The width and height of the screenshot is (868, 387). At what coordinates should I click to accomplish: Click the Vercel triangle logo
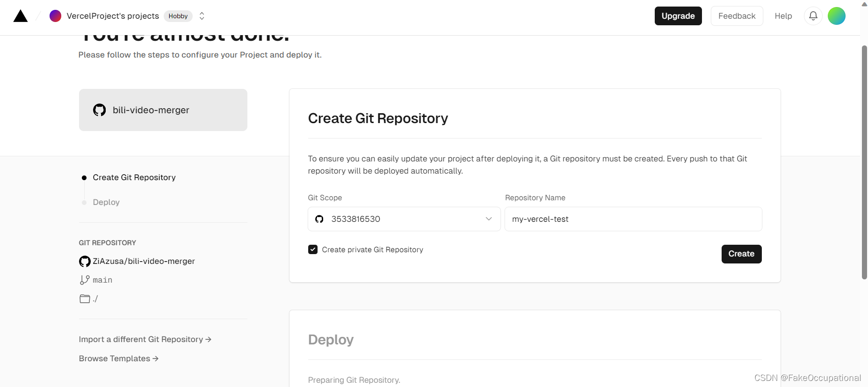click(21, 16)
